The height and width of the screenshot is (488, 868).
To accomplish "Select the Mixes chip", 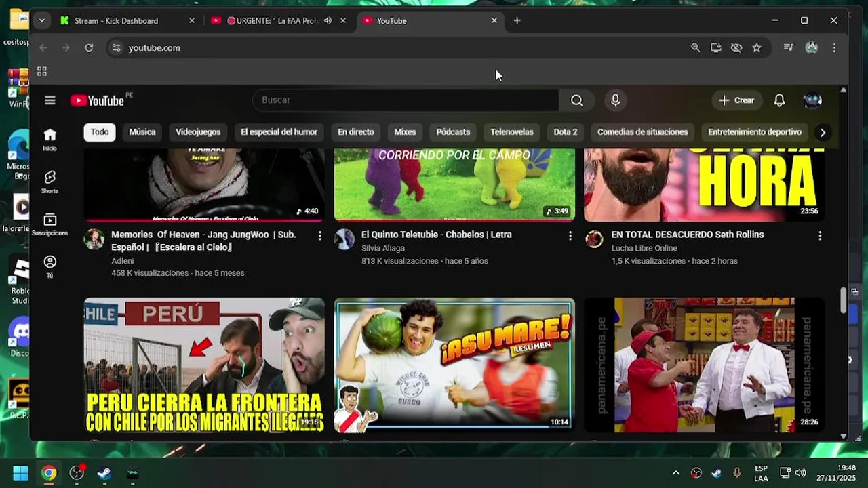I will (405, 132).
